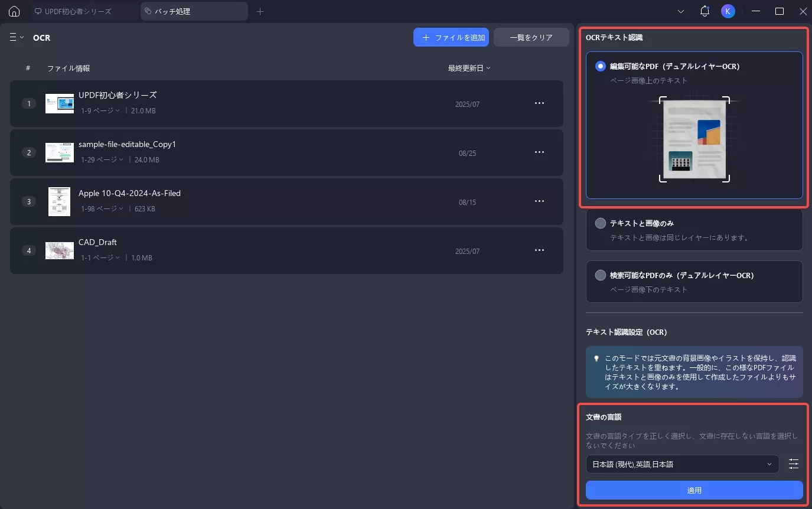Click the ファイルを追加 button
This screenshot has width=812, height=509.
click(451, 37)
